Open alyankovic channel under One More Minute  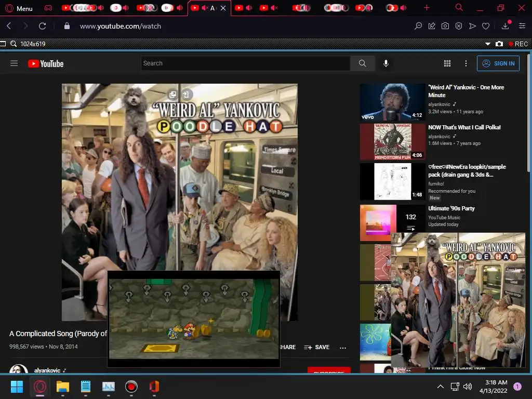pos(439,104)
